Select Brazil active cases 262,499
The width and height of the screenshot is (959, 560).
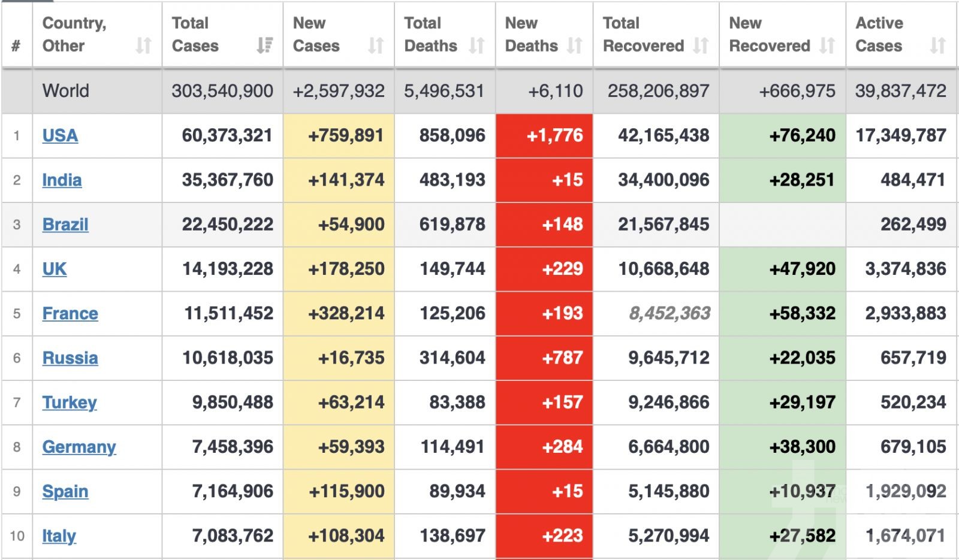tap(913, 225)
